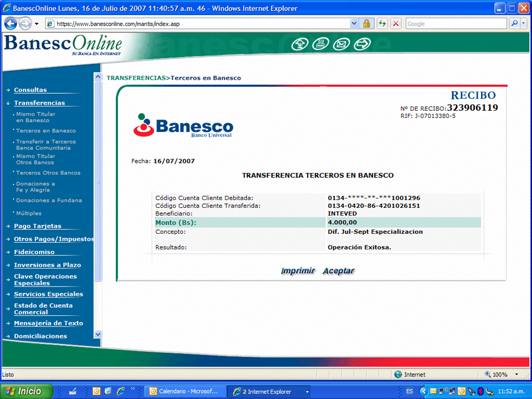This screenshot has width=532, height=399.
Task: Click the Internet zone globe icon
Action: pyautogui.click(x=398, y=375)
